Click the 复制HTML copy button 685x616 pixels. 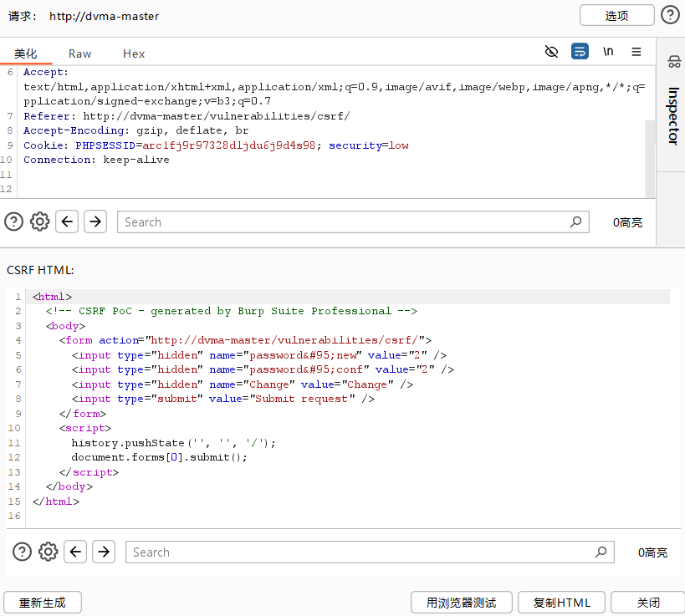pyautogui.click(x=561, y=603)
